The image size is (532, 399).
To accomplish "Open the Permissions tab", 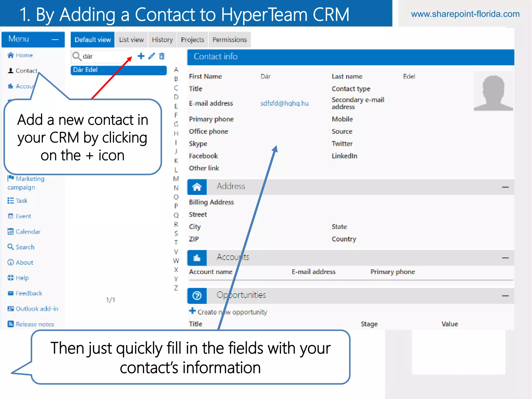I will pyautogui.click(x=230, y=39).
